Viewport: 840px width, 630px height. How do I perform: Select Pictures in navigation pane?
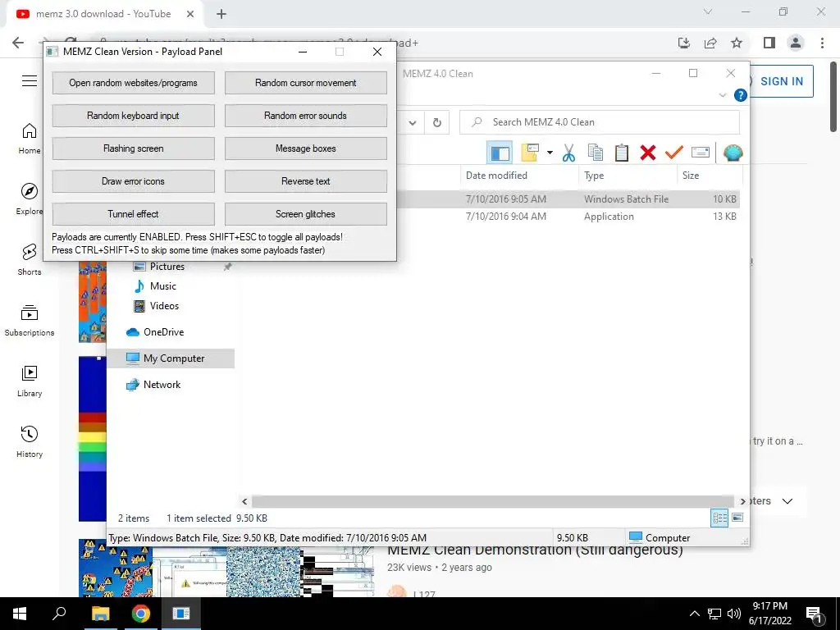167,267
